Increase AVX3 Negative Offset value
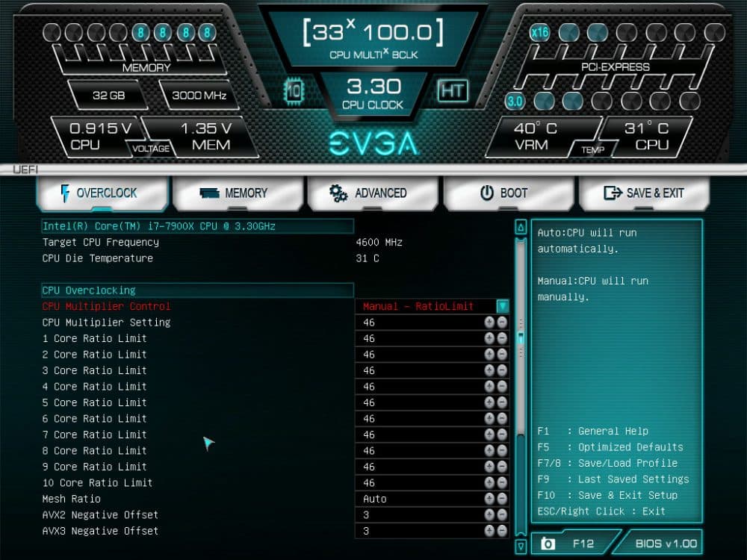Screen dimensions: 747x560 tap(489, 531)
